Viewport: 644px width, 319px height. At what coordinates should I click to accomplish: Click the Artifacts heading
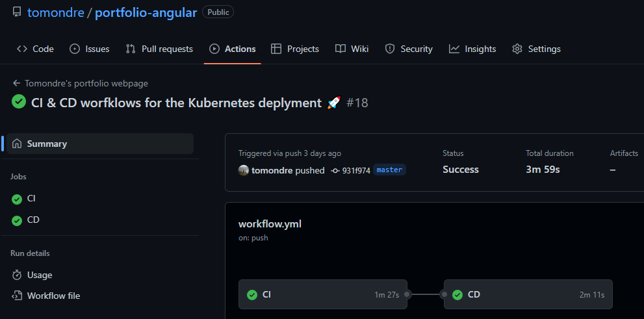(624, 153)
